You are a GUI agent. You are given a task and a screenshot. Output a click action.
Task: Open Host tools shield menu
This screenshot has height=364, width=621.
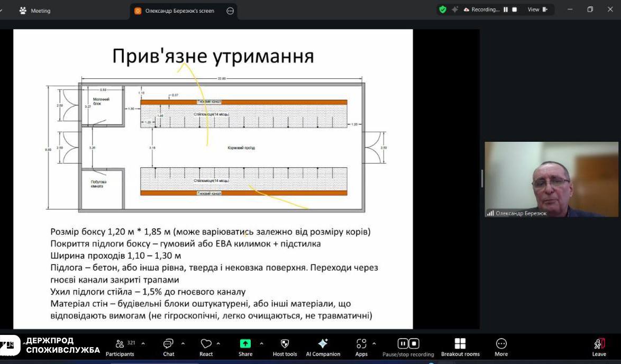coord(285,347)
